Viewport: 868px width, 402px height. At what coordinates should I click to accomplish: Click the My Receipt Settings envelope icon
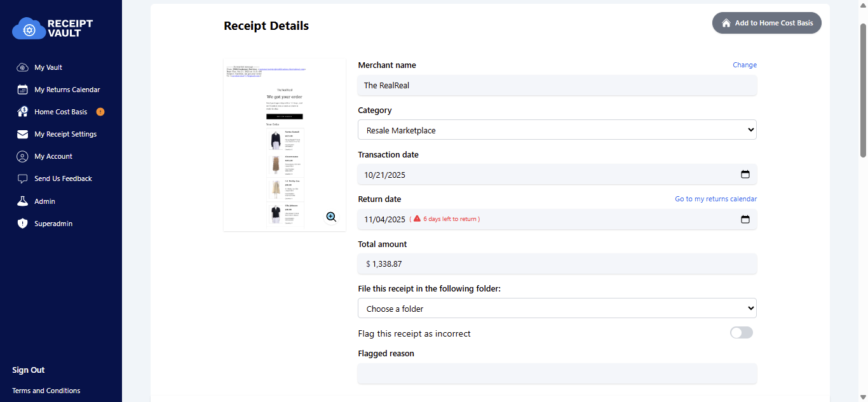22,134
